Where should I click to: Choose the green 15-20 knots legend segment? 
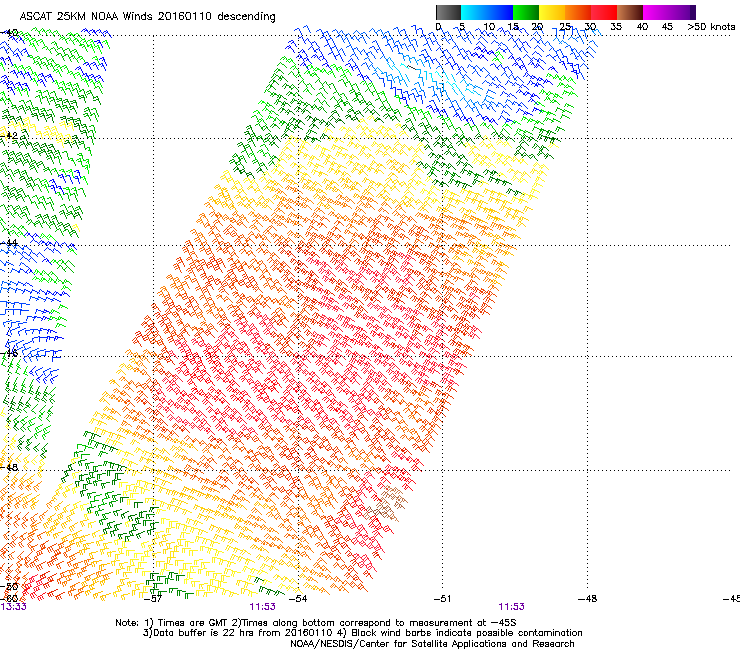click(526, 12)
